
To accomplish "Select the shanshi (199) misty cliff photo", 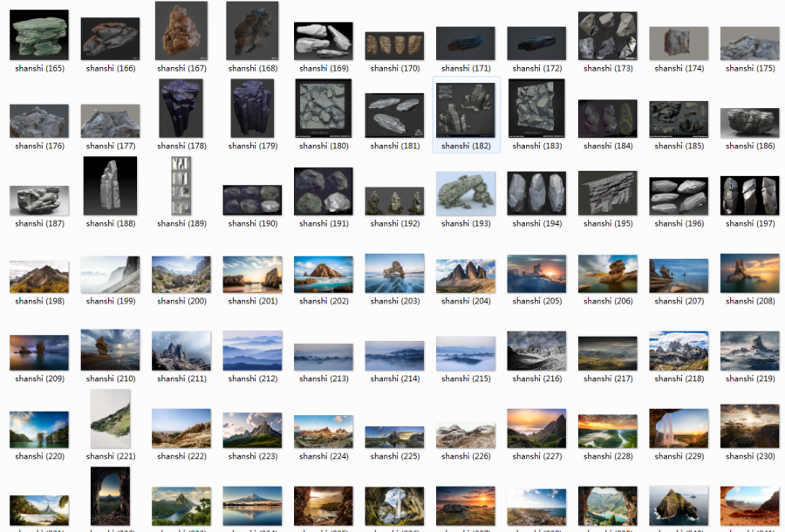I will click(x=110, y=274).
